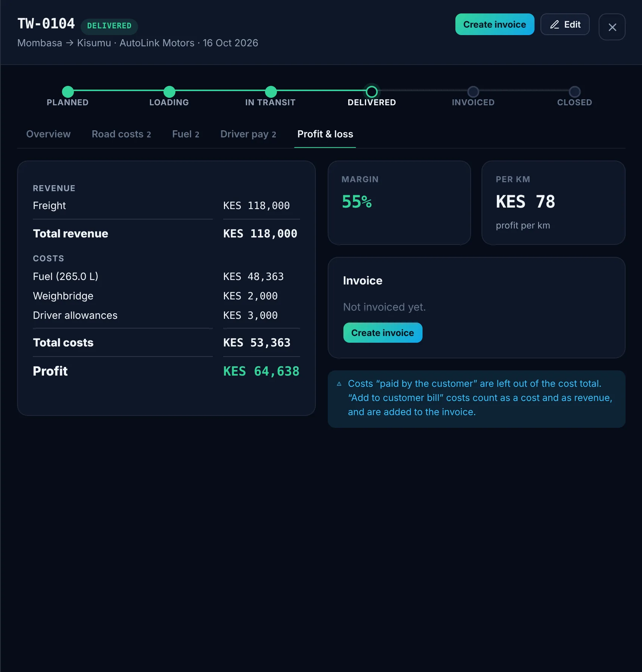Open the Driver pay tab
Image resolution: width=642 pixels, height=672 pixels.
coord(248,134)
